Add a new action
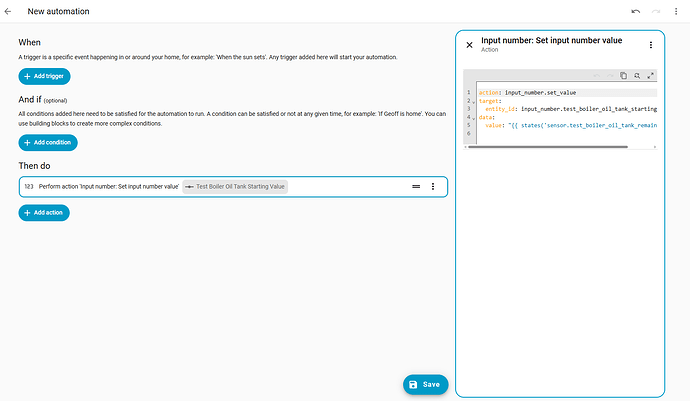 click(x=44, y=213)
